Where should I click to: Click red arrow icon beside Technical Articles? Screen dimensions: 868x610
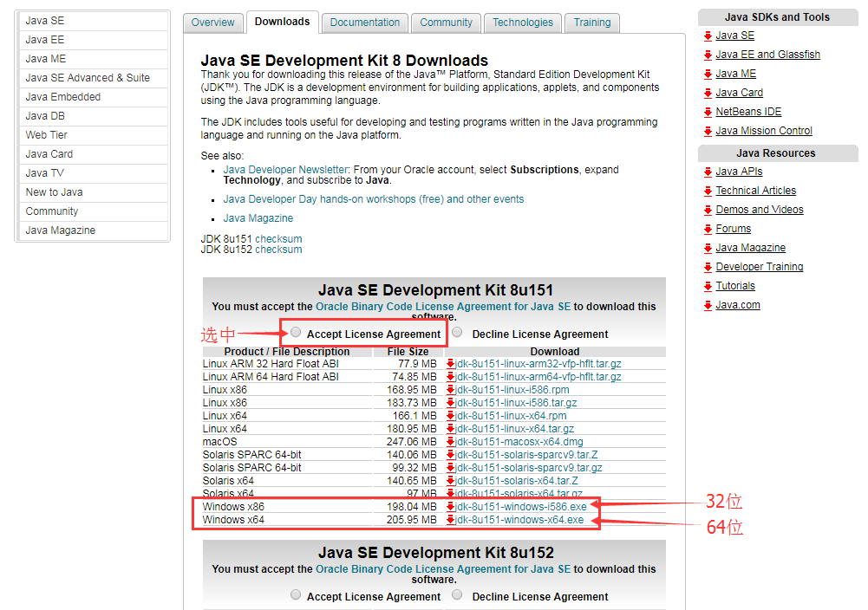pyautogui.click(x=708, y=191)
